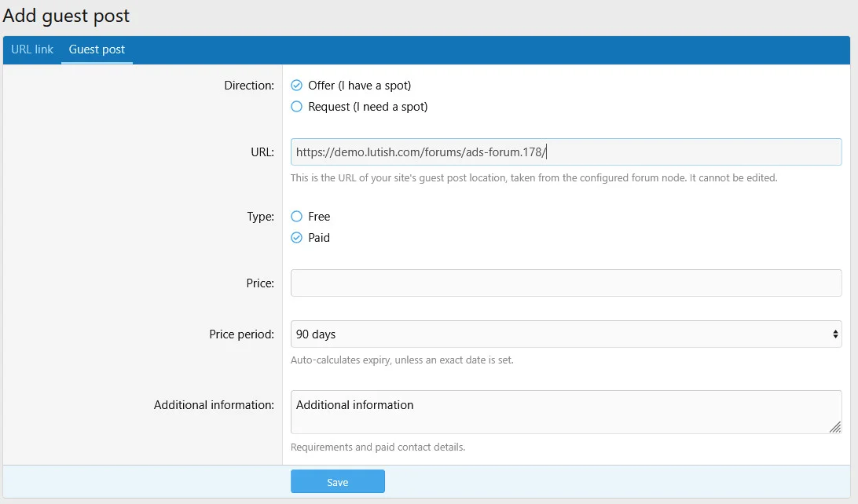
Task: Click the 'Price period:' label
Action: (x=241, y=334)
